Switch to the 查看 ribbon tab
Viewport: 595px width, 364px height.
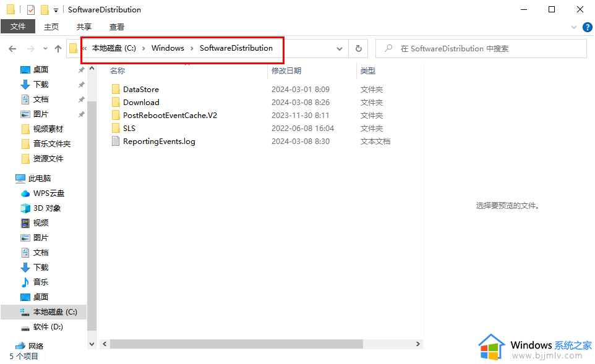[116, 27]
